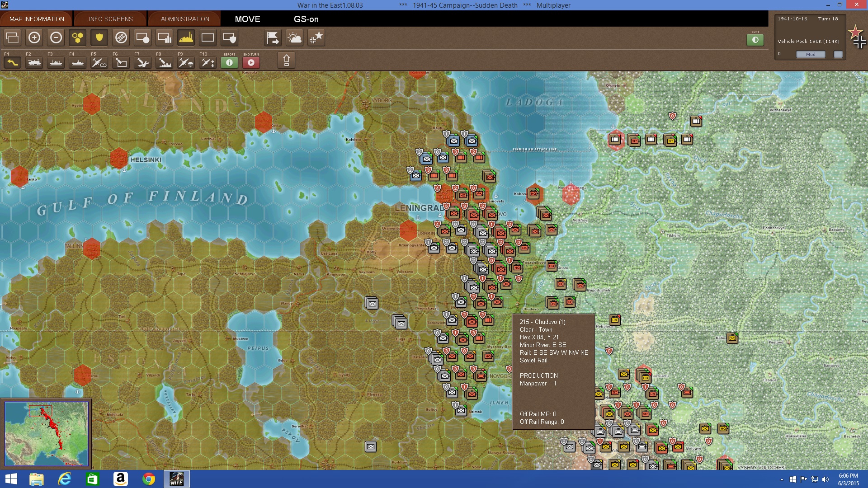Select F10 air transfer mode icon

[x=208, y=62]
